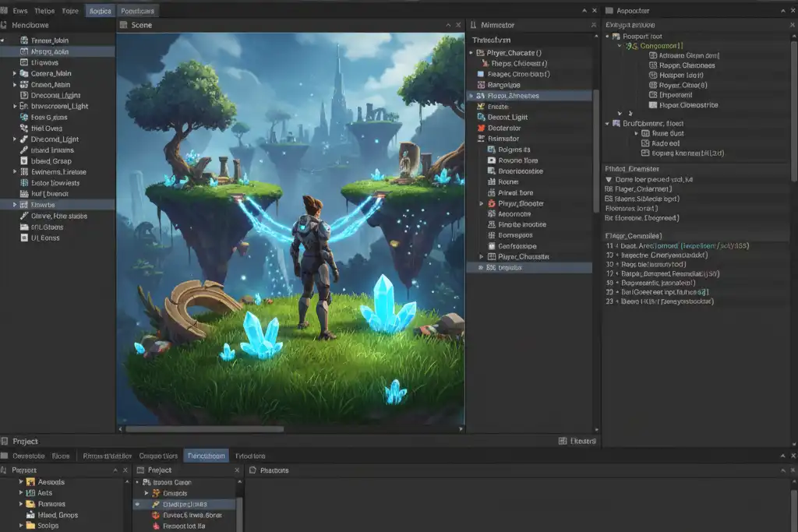This screenshot has height=532, width=798.
Task: Click the Elements button in the status bar
Action: click(580, 440)
